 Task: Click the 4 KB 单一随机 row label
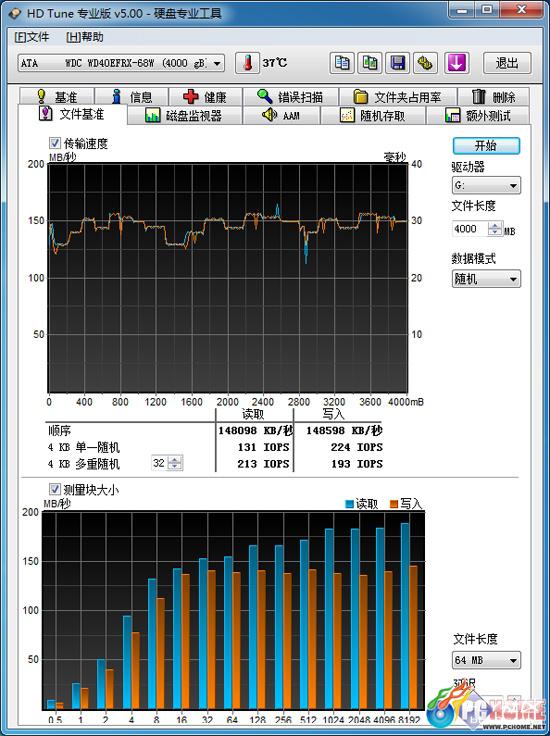[84, 447]
